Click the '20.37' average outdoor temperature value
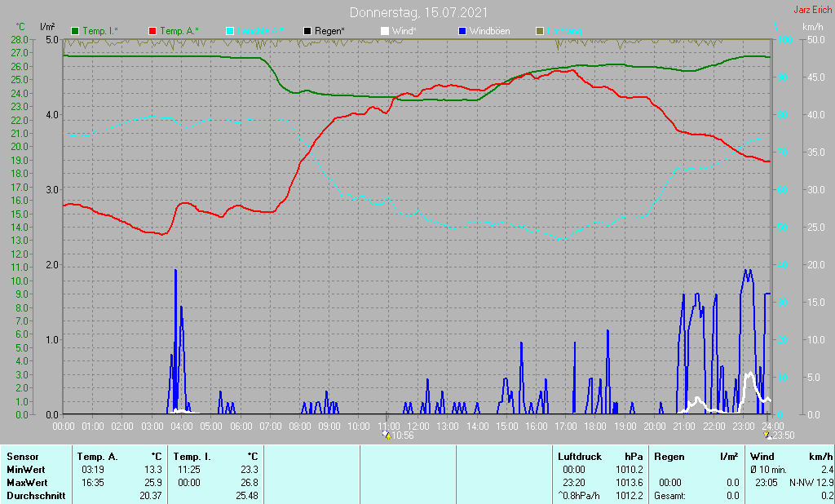 [151, 496]
